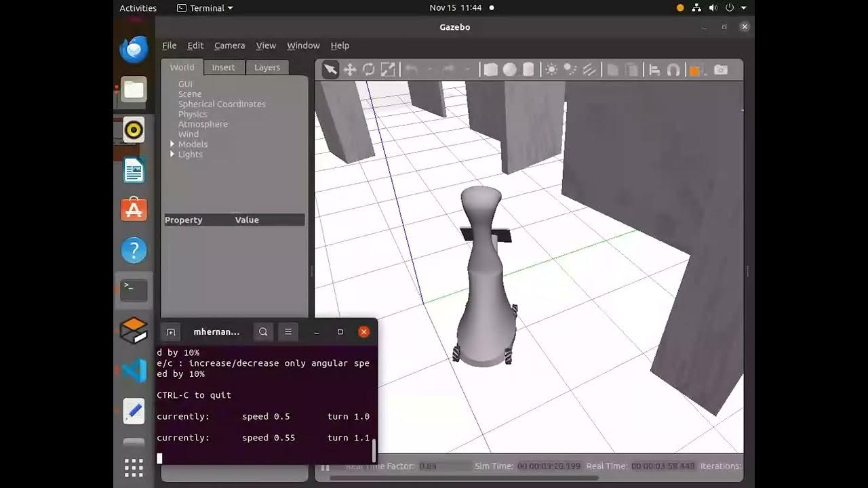Open Files from the dock

click(x=134, y=89)
